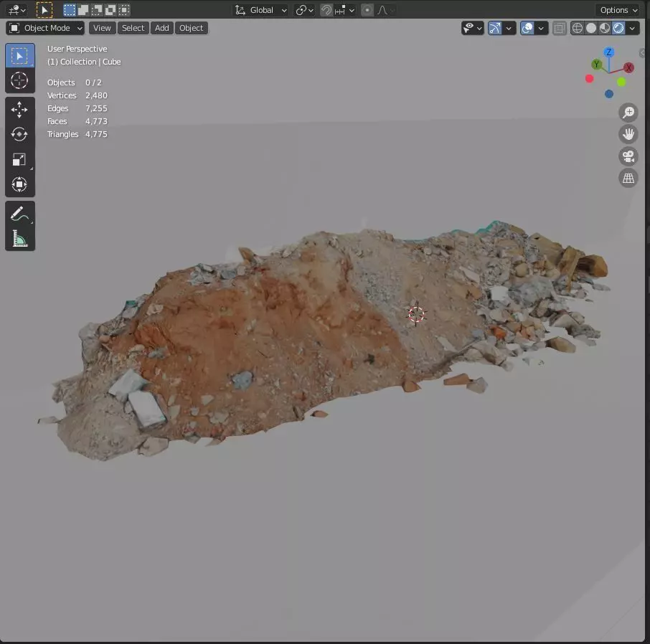Click the active tool arrow icon in header
This screenshot has height=644, width=650.
[44, 10]
